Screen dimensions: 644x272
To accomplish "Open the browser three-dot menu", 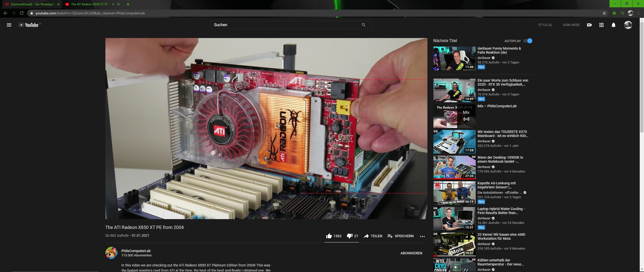I will (638, 13).
